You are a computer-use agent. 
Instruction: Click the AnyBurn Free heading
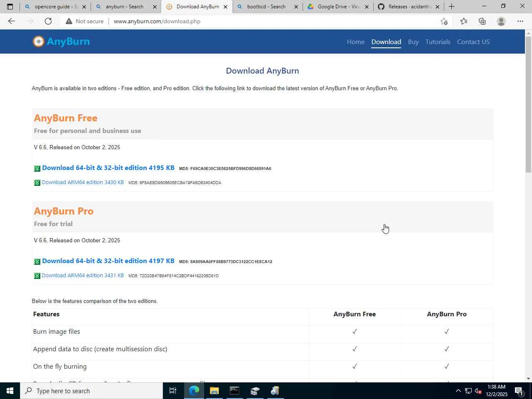coord(66,118)
